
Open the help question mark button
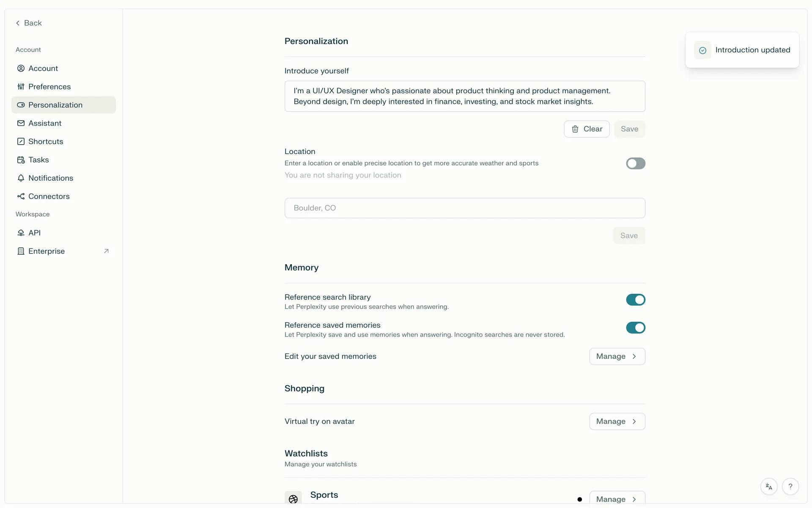(x=790, y=487)
